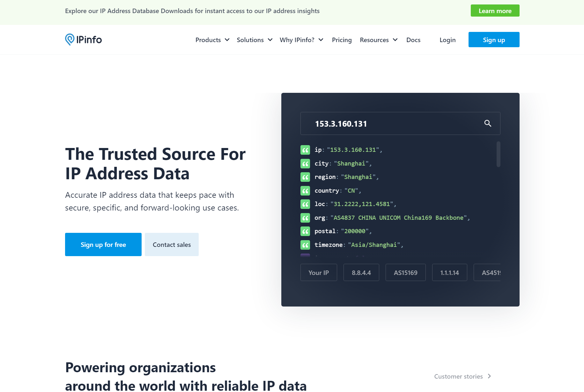This screenshot has height=392, width=584.
Task: Click the quote icon next to city
Action: 305,164
